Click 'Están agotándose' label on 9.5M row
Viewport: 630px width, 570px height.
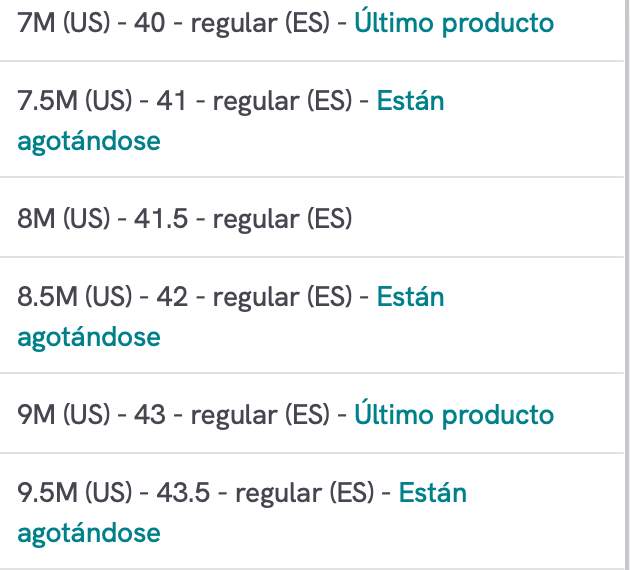(x=242, y=512)
